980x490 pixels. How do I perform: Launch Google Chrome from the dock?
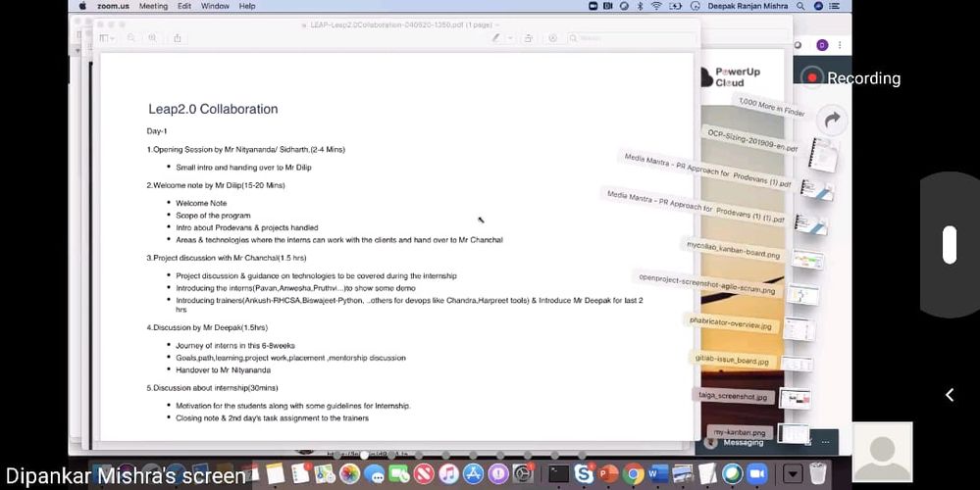(633, 474)
